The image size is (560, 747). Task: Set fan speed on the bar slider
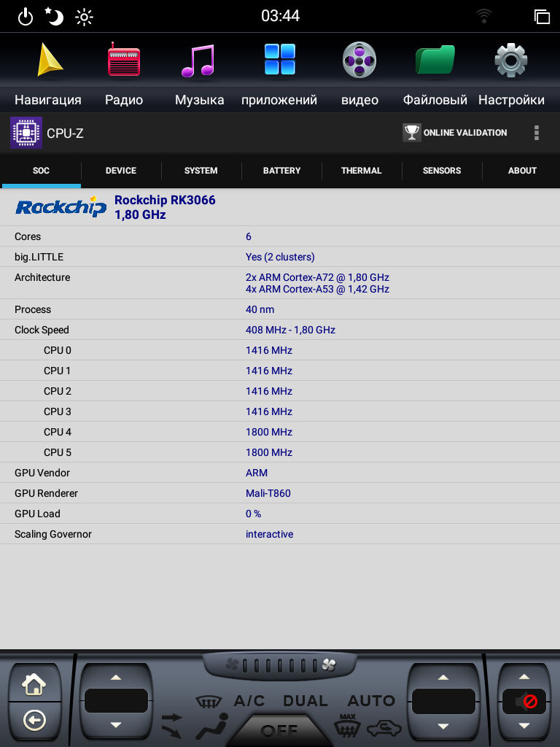pos(280,665)
